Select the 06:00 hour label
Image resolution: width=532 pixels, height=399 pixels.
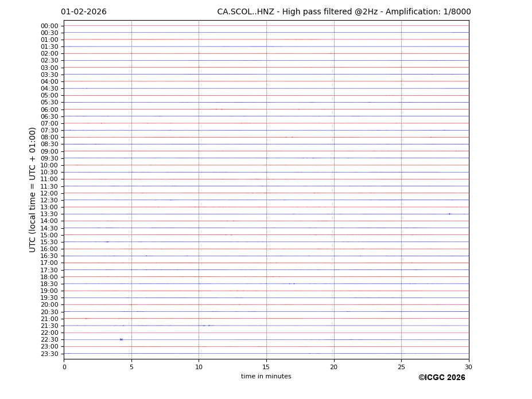click(x=49, y=109)
